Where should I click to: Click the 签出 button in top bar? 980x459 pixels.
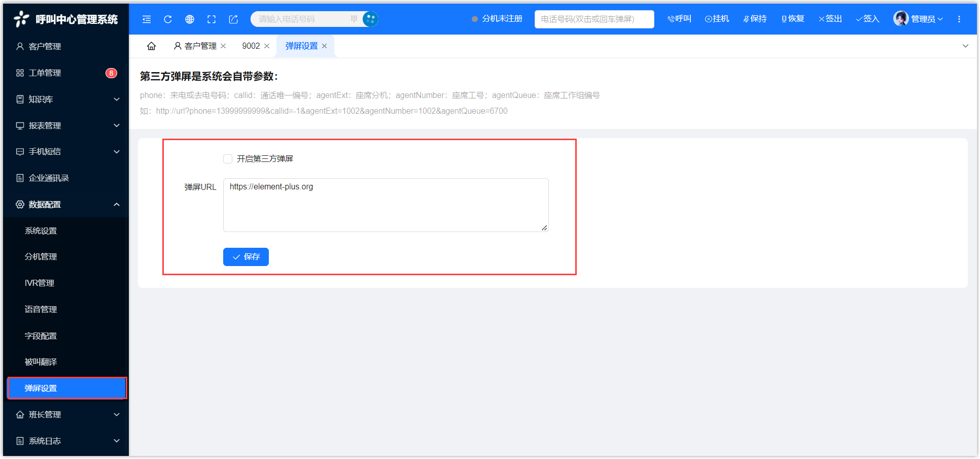tap(830, 19)
